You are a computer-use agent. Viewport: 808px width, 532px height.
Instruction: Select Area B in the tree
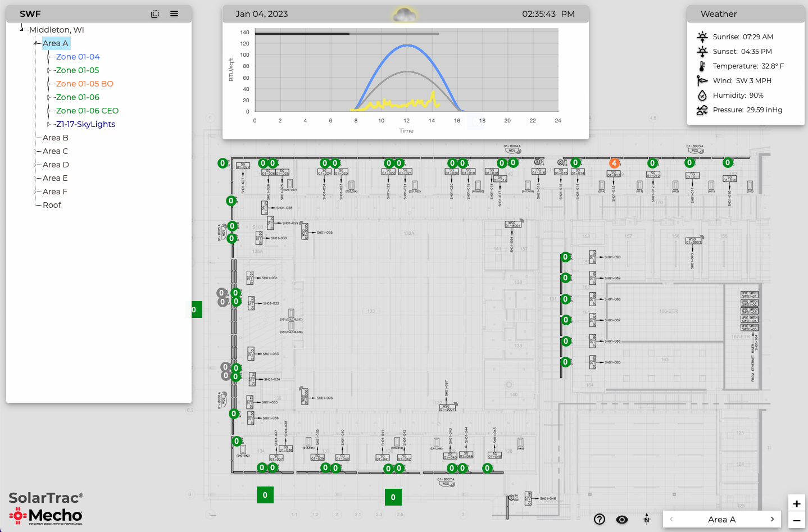point(55,138)
